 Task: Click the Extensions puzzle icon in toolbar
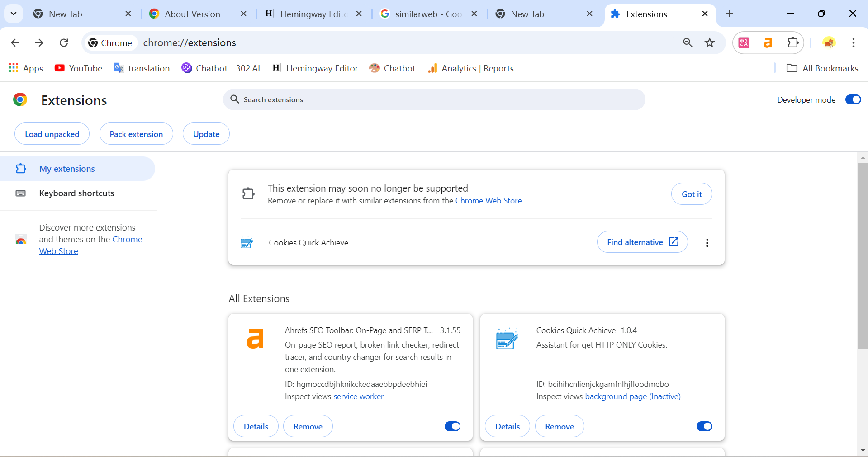pos(793,42)
